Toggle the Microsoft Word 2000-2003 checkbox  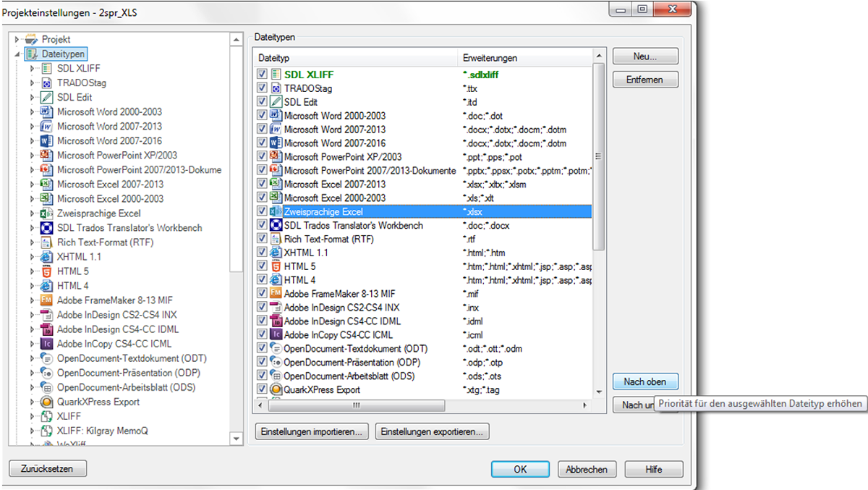click(x=262, y=116)
